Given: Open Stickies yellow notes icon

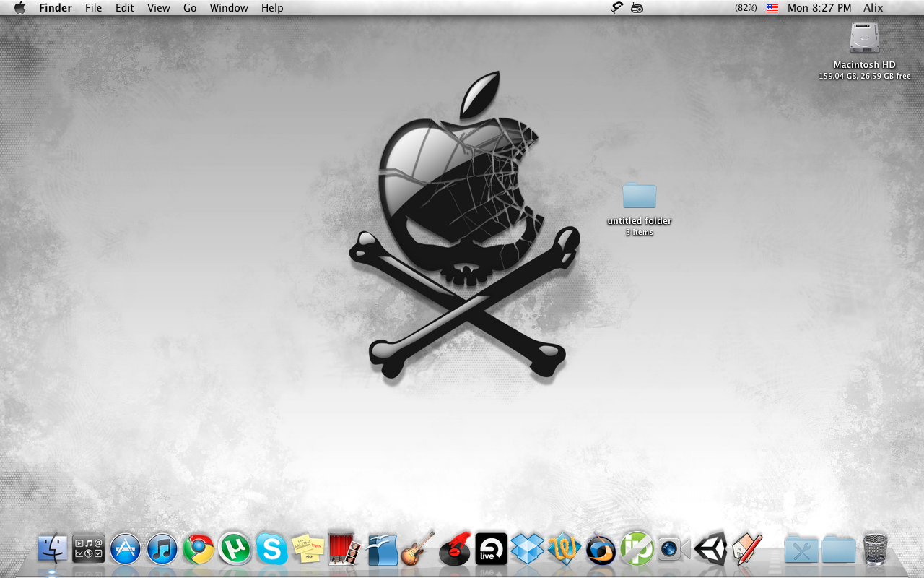Looking at the screenshot, I should pos(308,549).
